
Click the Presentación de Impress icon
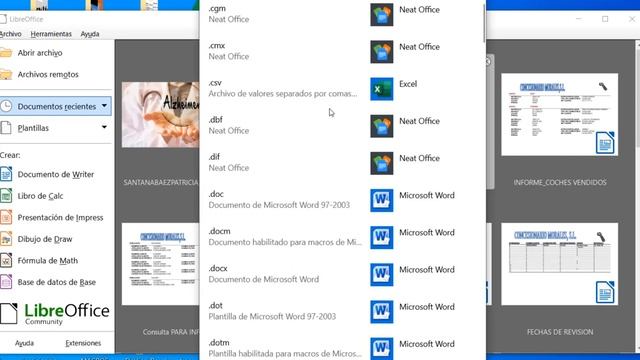[x=6, y=218]
